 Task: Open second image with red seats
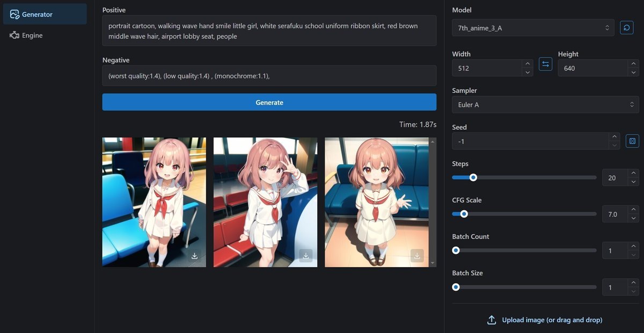[x=265, y=202]
